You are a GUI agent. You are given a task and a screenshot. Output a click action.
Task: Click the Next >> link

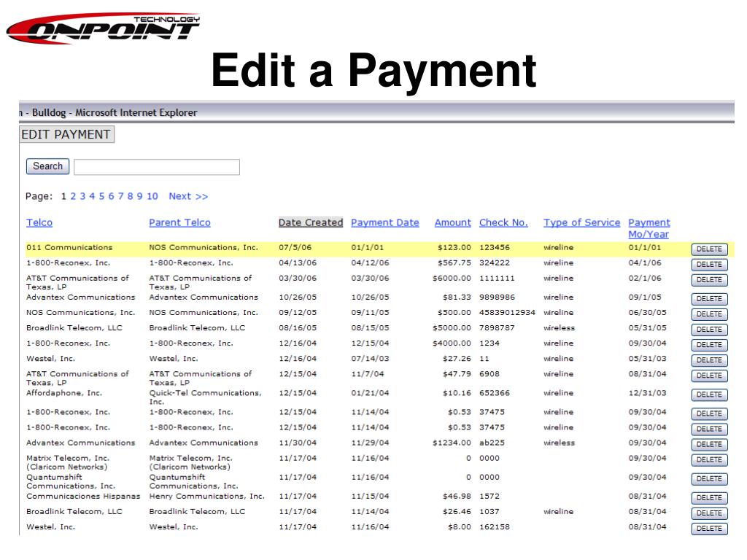(x=188, y=196)
